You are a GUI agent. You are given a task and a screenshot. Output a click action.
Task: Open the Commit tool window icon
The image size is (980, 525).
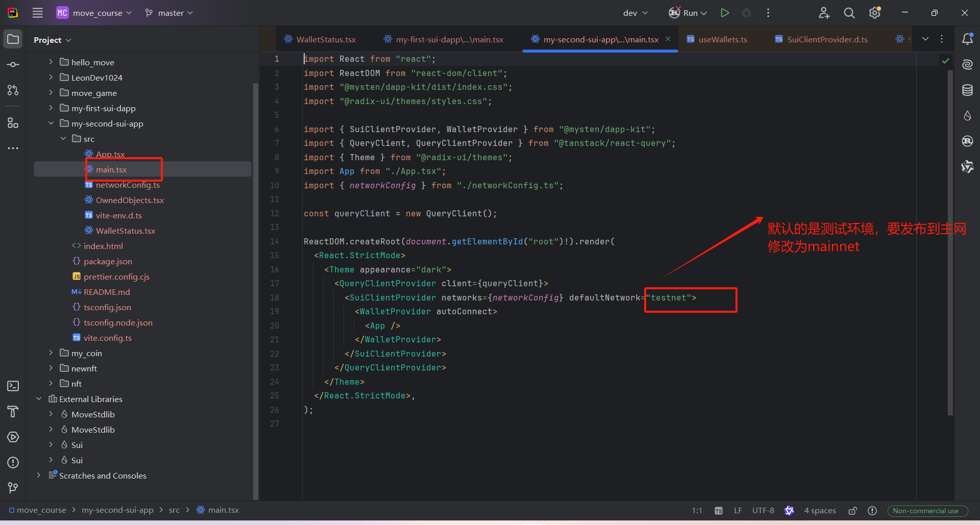13,65
